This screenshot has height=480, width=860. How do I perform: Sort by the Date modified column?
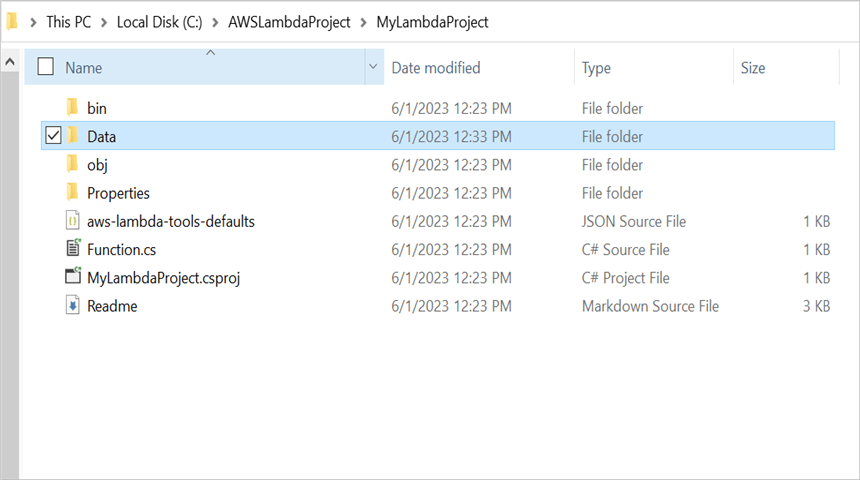[436, 68]
